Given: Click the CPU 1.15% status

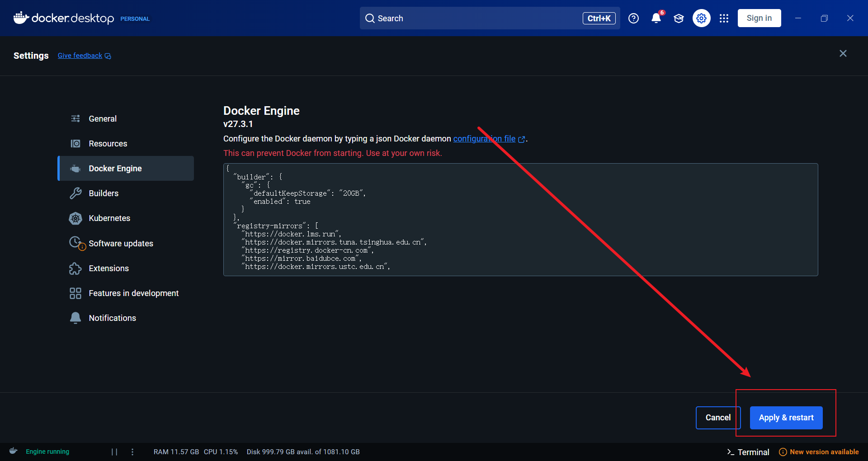Looking at the screenshot, I should coord(221,452).
